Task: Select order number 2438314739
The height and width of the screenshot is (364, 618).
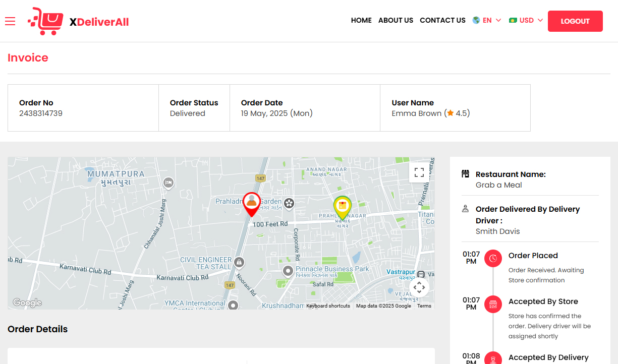Action: tap(41, 113)
